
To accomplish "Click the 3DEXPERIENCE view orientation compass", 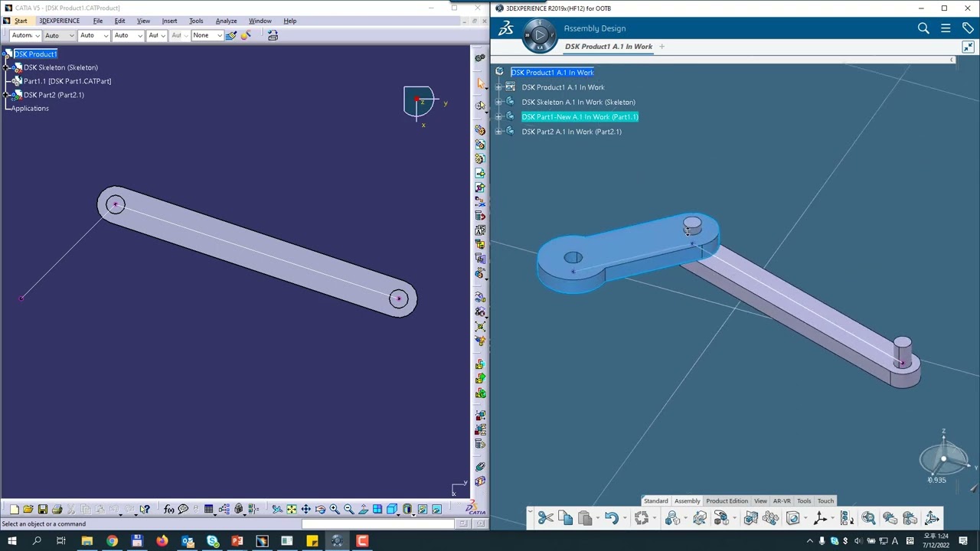I will click(943, 458).
